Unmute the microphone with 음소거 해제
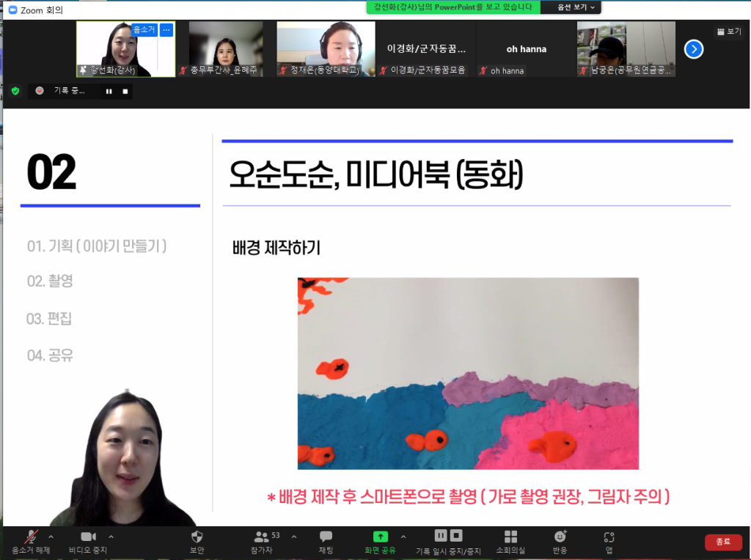751x560 pixels. [31, 542]
